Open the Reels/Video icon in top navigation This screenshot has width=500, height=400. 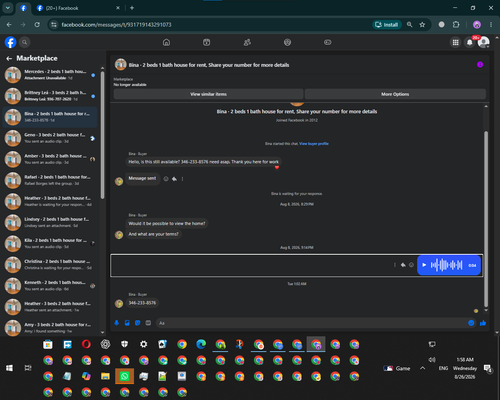click(207, 42)
